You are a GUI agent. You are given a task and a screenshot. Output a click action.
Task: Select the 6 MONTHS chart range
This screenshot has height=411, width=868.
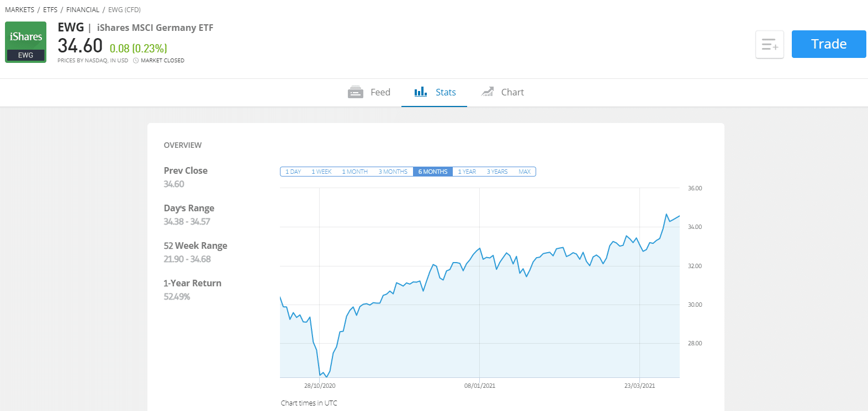tap(433, 172)
